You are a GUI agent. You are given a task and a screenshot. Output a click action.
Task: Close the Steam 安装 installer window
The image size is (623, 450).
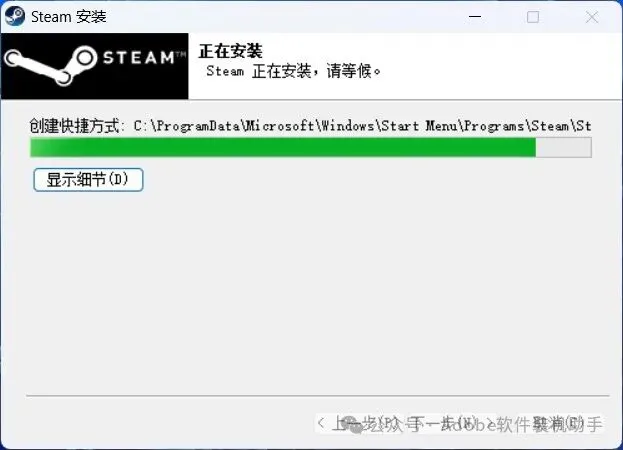[592, 17]
